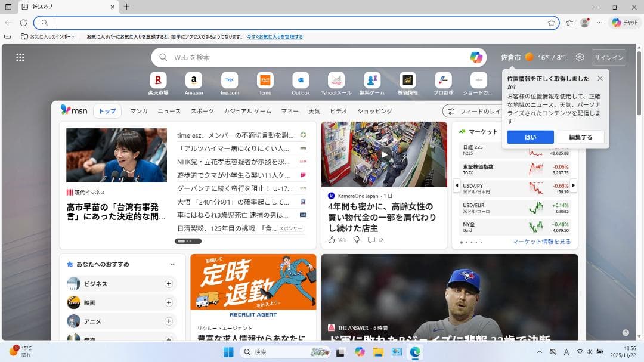
Task: Click the headline carousel page indicator
Action: click(x=188, y=241)
